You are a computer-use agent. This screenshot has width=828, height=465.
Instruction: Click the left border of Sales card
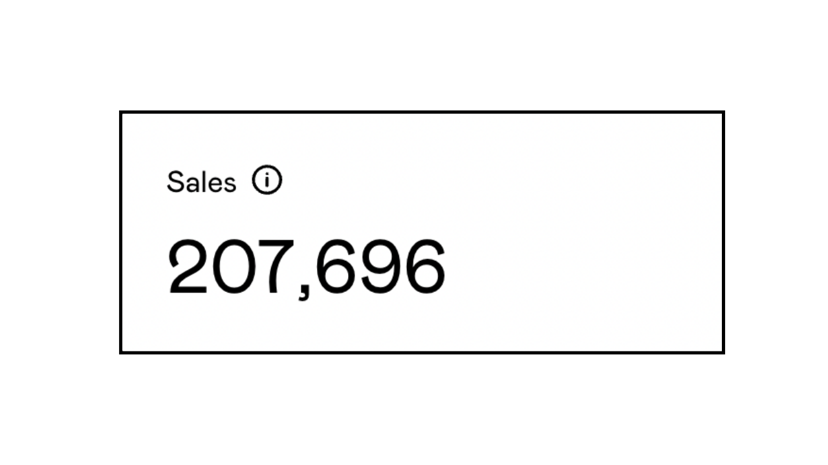tap(121, 232)
